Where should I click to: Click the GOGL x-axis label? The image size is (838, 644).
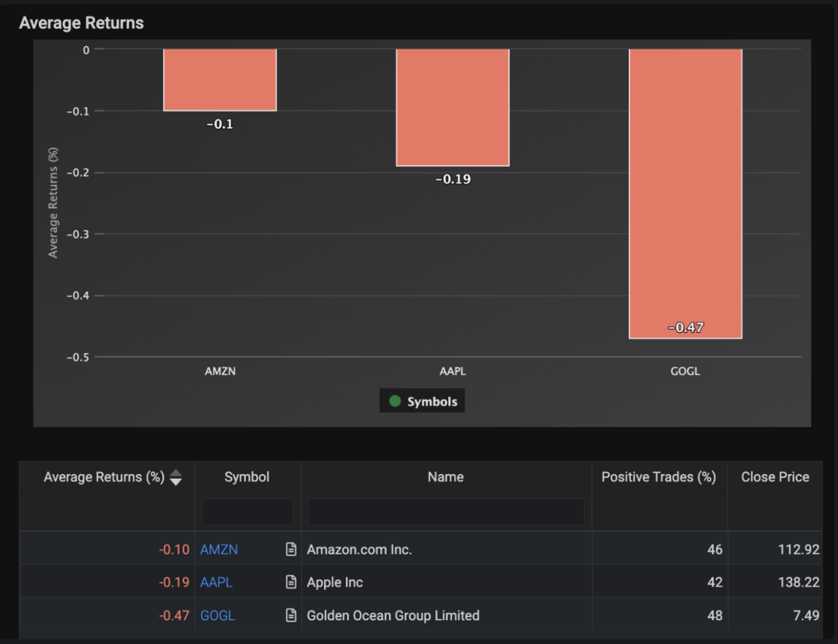click(x=685, y=371)
